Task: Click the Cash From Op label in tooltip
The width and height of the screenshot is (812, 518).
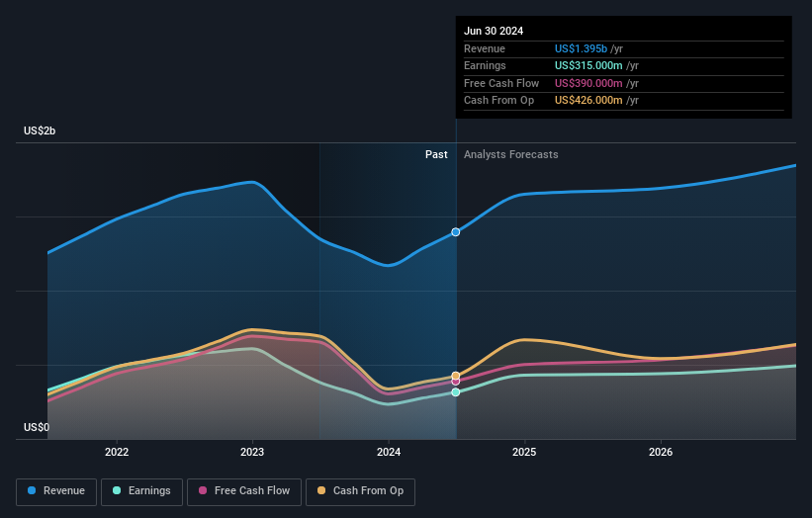Action: point(498,101)
